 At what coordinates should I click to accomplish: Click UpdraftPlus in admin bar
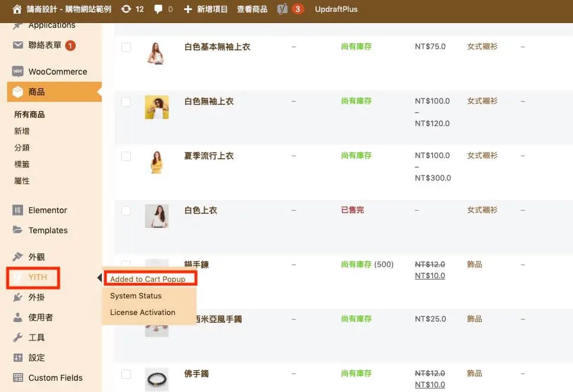[336, 9]
